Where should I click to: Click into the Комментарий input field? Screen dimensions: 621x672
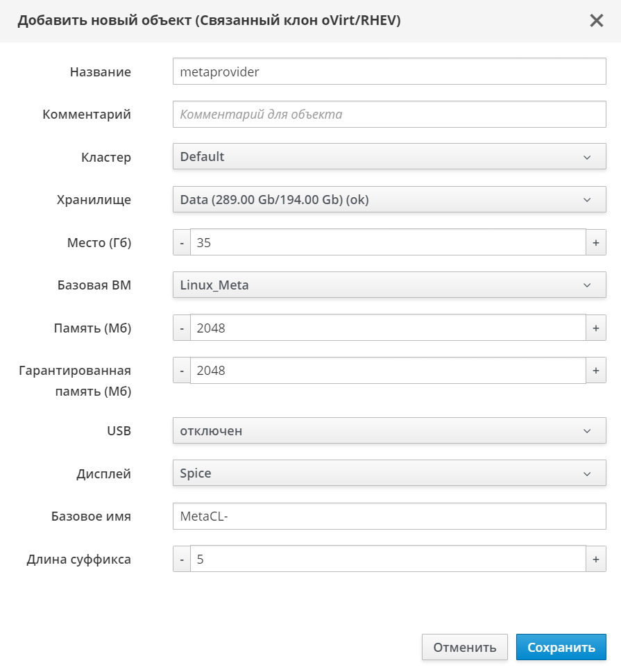tap(389, 115)
